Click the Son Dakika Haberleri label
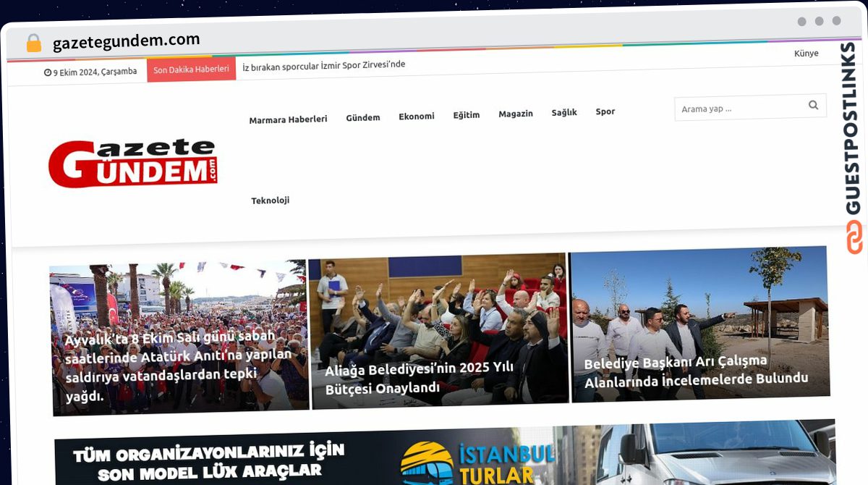Image resolution: width=868 pixels, height=485 pixels. (x=191, y=69)
